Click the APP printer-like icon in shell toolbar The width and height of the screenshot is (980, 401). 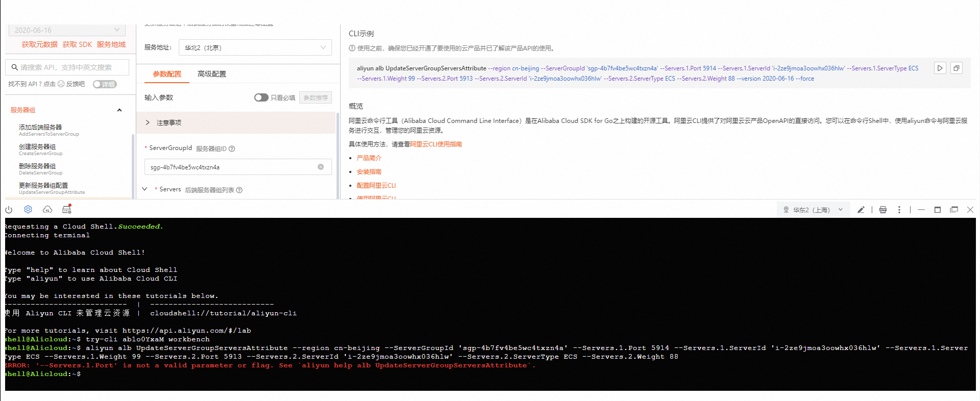[x=883, y=210]
